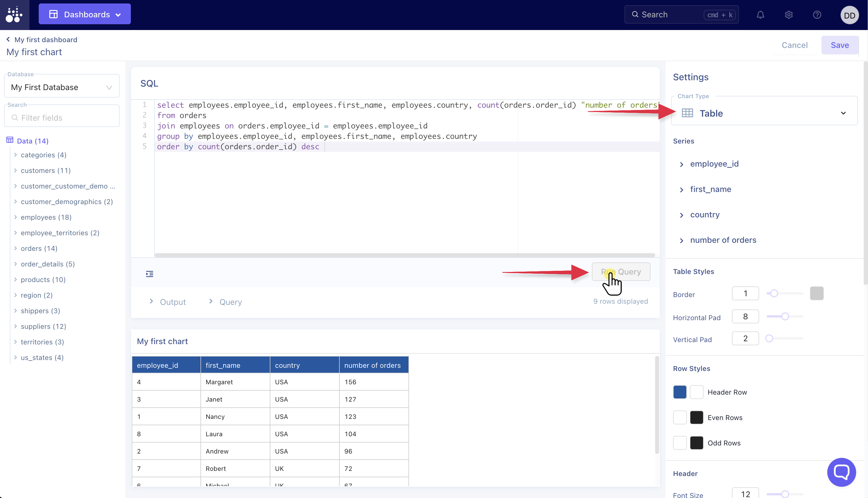Click Header Row blue background swatch

(x=679, y=392)
